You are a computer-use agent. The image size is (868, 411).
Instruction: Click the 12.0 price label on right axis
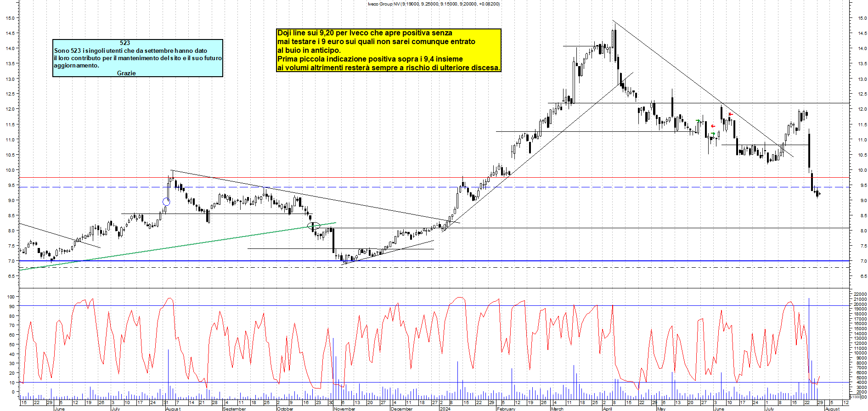[862, 109]
